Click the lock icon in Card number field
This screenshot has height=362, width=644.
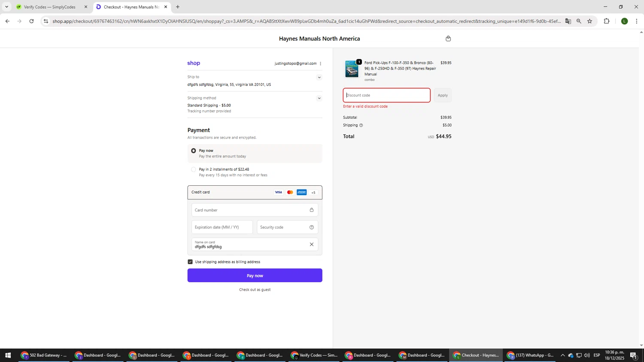click(x=312, y=210)
